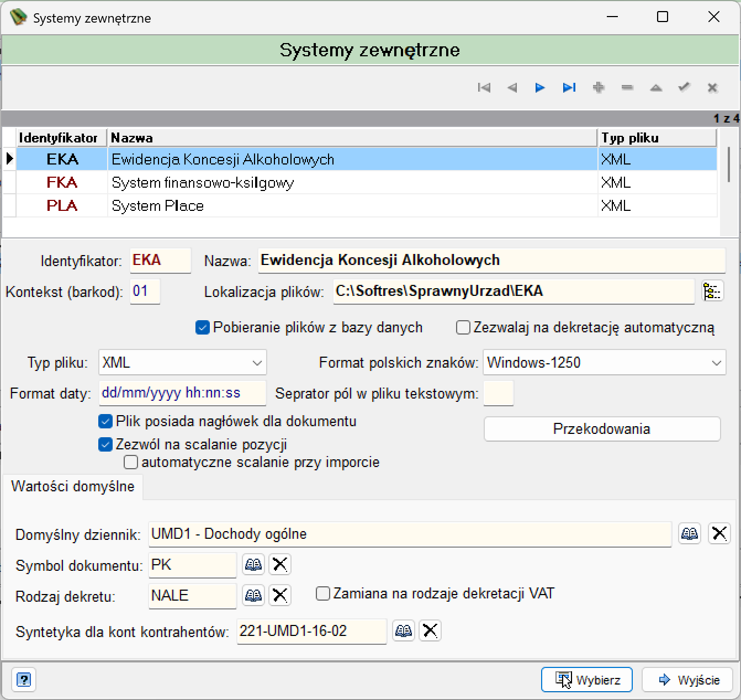
Task: Open lookup for Domyślny dziennik
Action: [x=690, y=533]
